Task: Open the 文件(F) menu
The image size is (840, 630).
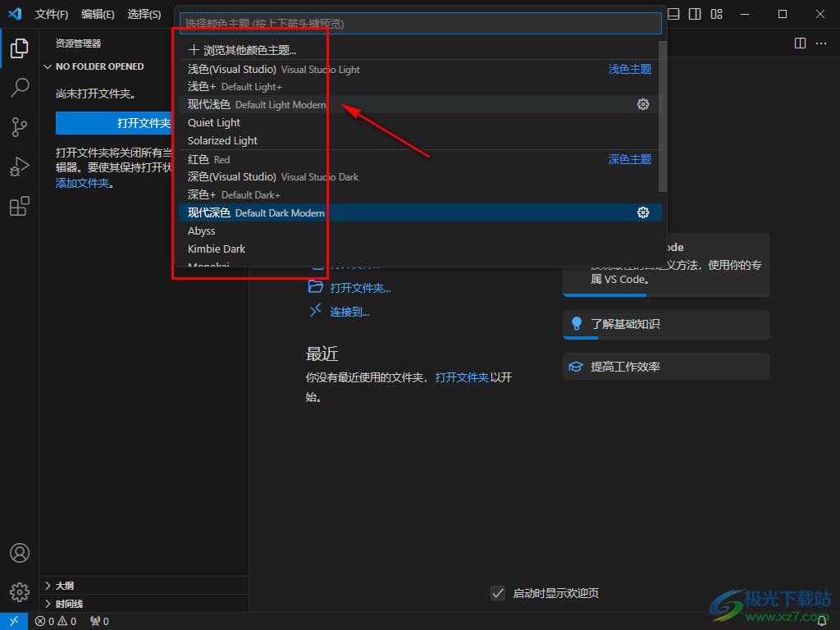Action: [52, 14]
